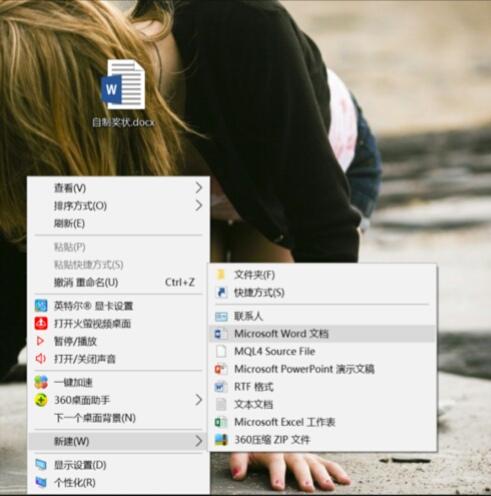Image resolution: width=491 pixels, height=496 pixels.
Task: Choose 刷新(E) to refresh the desktop
Action: (119, 223)
